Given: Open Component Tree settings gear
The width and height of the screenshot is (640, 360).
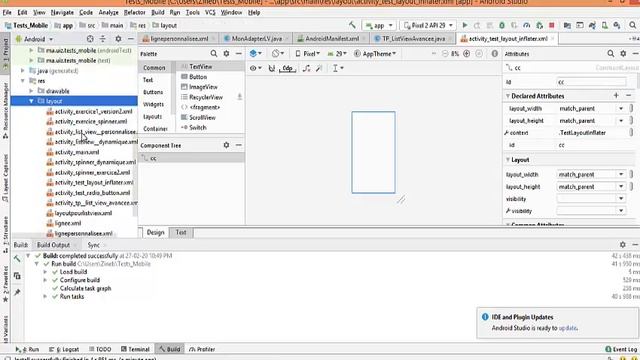Looking at the screenshot, I should [x=226, y=145].
